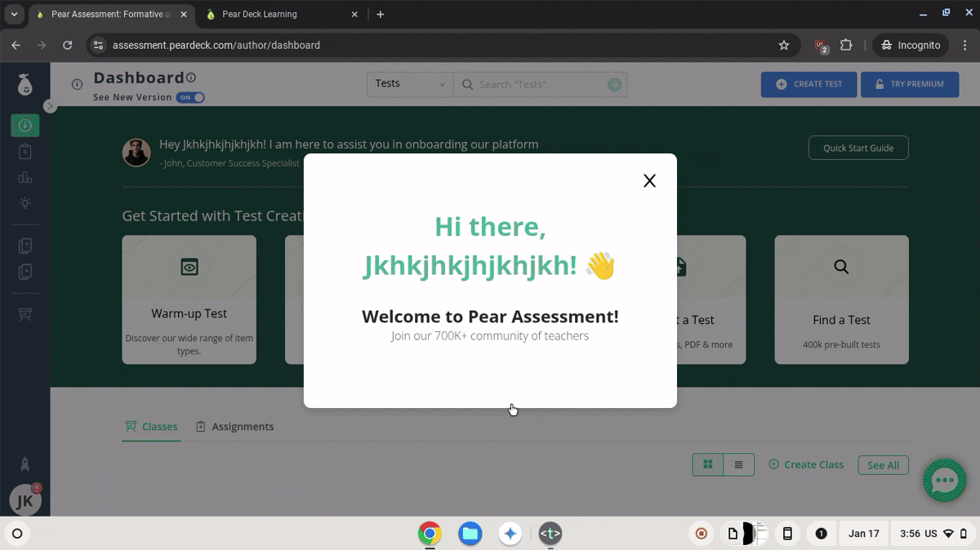This screenshot has height=550, width=980.
Task: Open a new browser tab
Action: [x=381, y=14]
